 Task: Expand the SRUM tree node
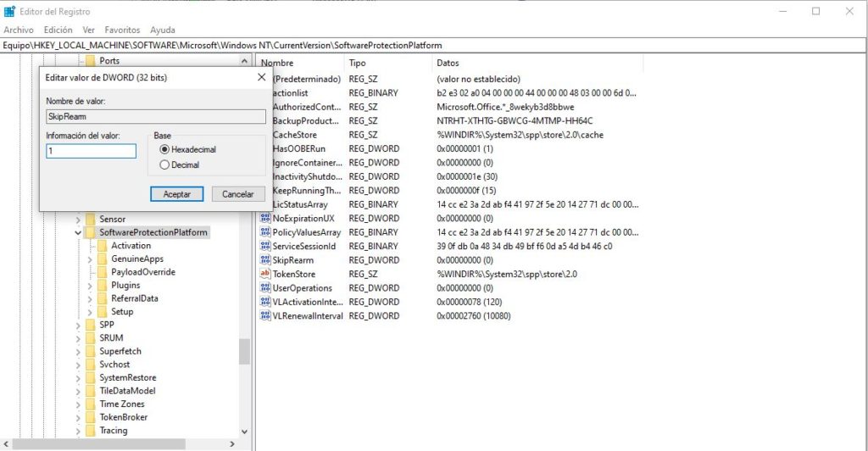click(77, 338)
